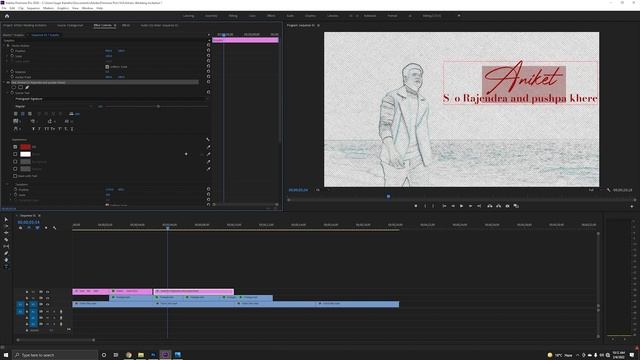Create ellipse mask in Effect Controls
The width and height of the screenshot is (640, 360).
tap(13, 87)
